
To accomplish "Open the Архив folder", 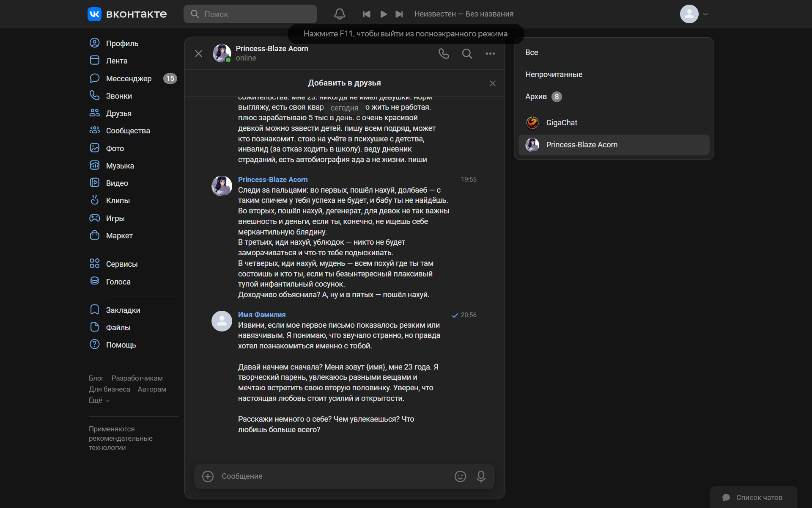I will pyautogui.click(x=536, y=97).
